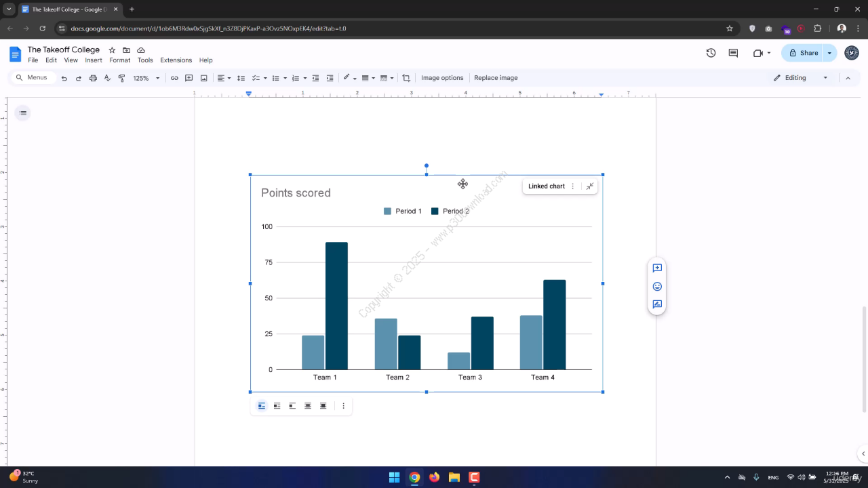Click the Insert link icon
The image size is (868, 488).
174,78
